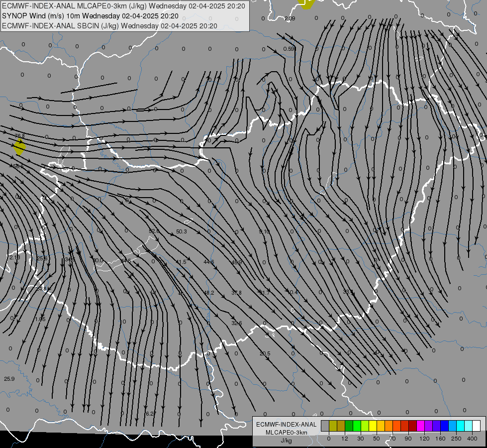Click the map value 2.13

(14, 257)
